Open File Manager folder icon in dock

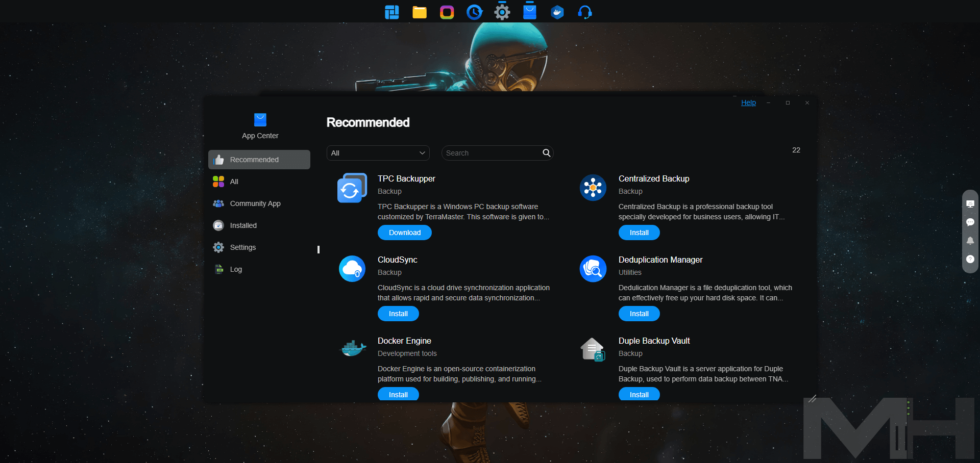(420, 12)
